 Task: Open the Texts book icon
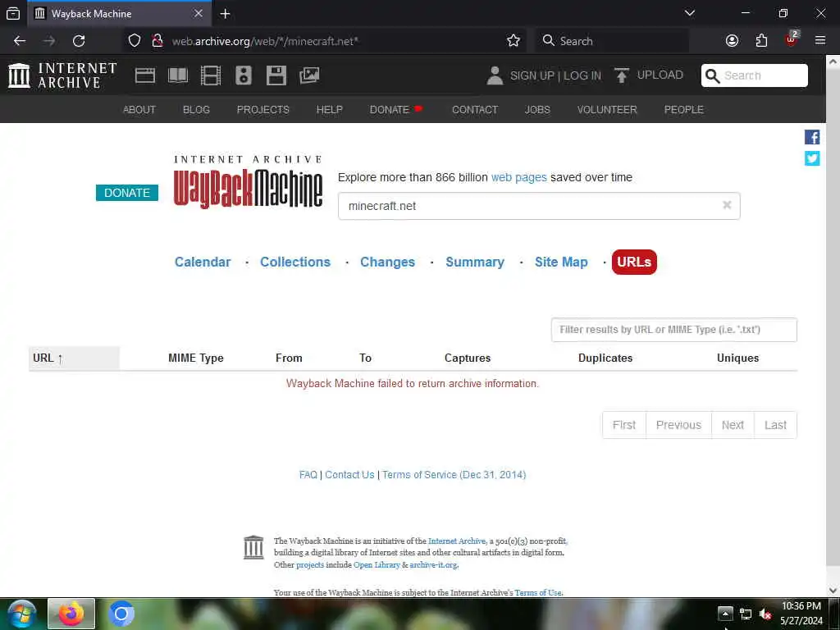[x=178, y=75]
